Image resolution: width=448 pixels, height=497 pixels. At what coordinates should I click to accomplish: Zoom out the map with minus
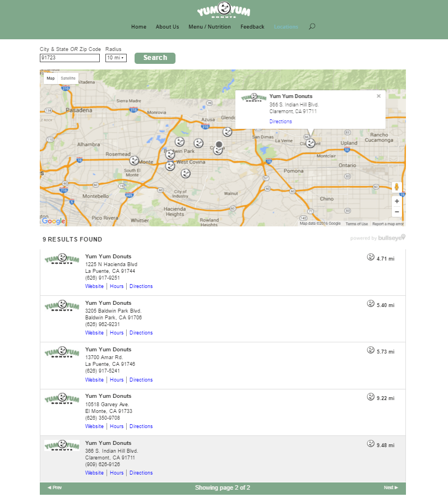click(397, 212)
